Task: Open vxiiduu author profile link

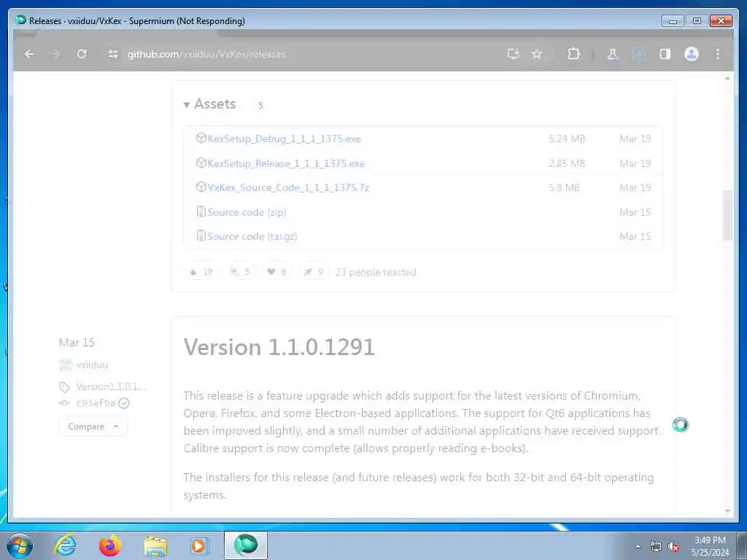Action: [93, 365]
